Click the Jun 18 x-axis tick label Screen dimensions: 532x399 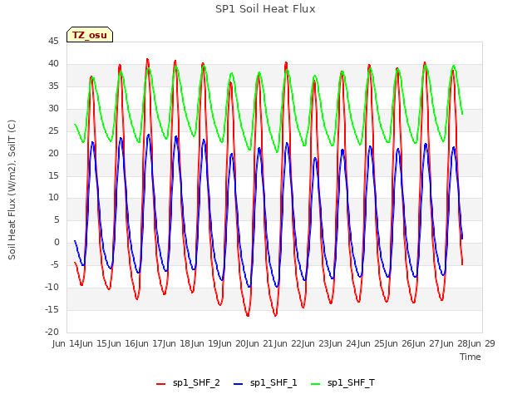[x=178, y=343]
